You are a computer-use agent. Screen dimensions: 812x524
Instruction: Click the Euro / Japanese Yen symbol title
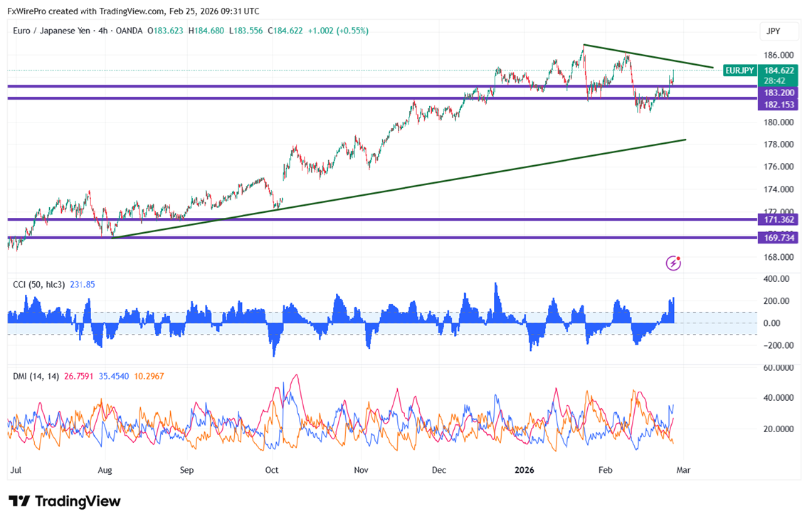pyautogui.click(x=51, y=31)
